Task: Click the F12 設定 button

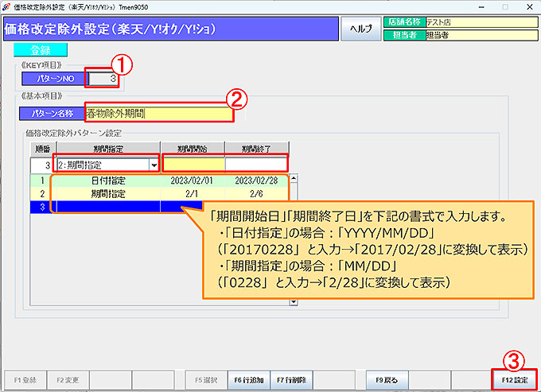Action: point(514,380)
